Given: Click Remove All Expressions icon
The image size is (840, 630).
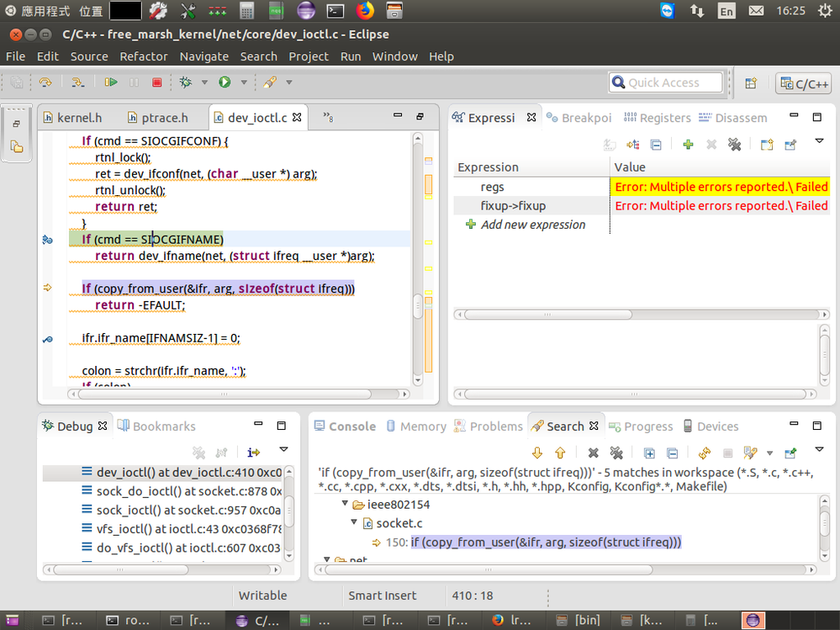Looking at the screenshot, I should (734, 144).
